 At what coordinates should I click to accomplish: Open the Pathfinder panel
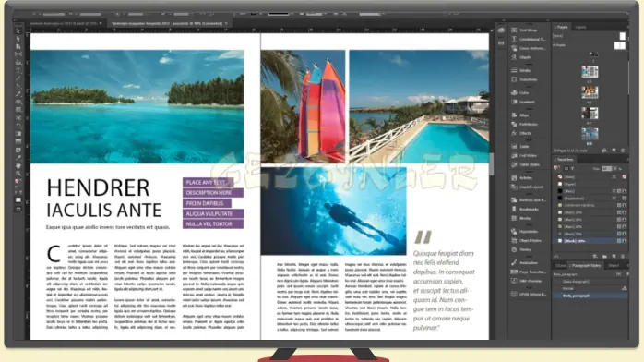(x=524, y=124)
